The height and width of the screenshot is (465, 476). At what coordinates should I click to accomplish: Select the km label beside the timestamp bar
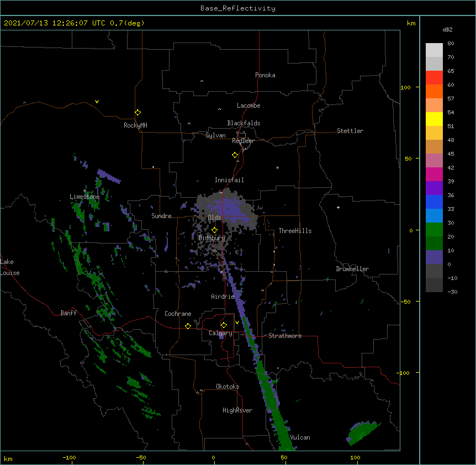(x=411, y=23)
